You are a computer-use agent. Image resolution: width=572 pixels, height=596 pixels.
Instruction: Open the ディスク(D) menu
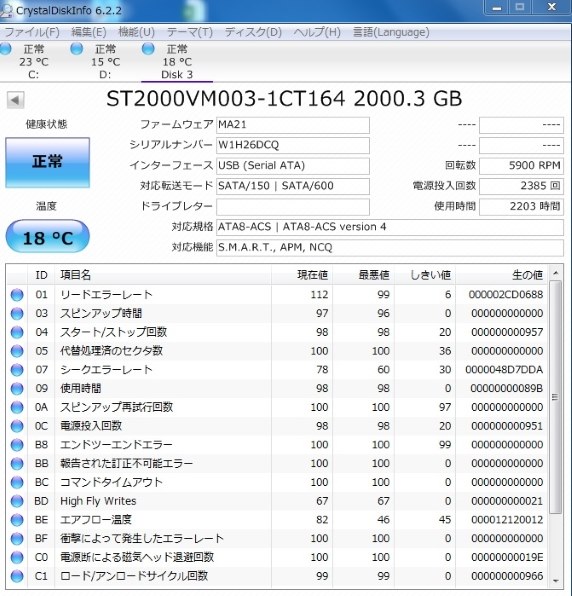pyautogui.click(x=253, y=32)
